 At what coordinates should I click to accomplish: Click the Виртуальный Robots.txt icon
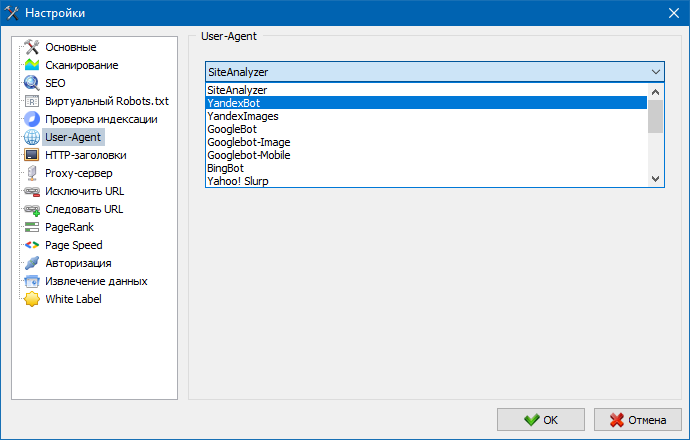tap(32, 101)
